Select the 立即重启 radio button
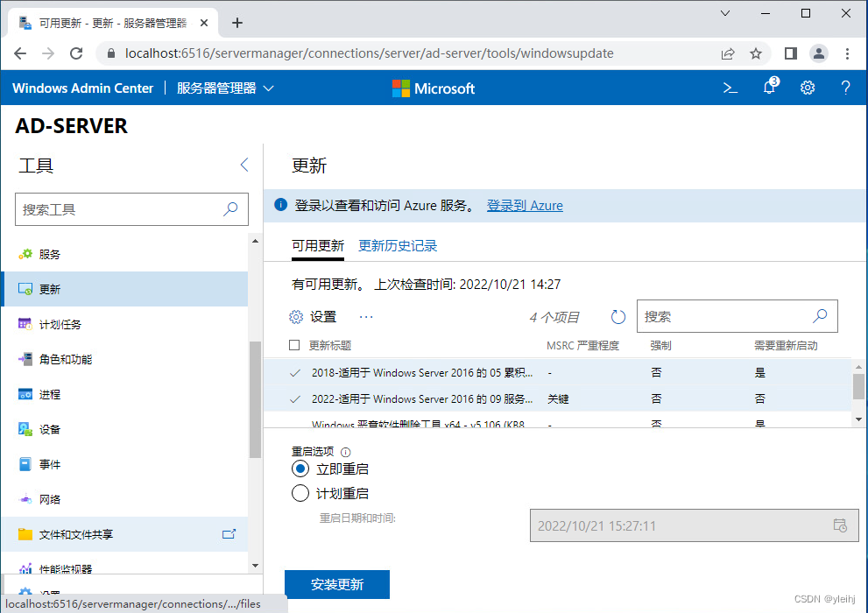This screenshot has width=868, height=613. tap(300, 469)
